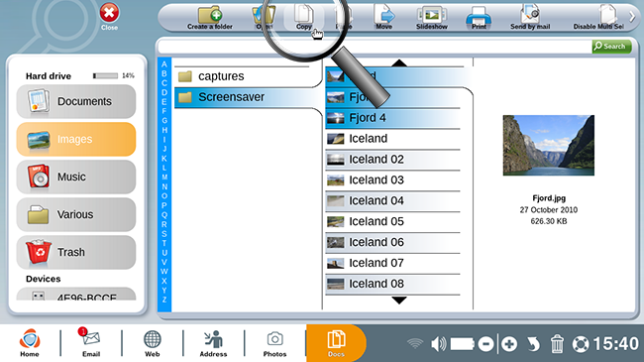The width and height of the screenshot is (644, 362).
Task: Switch to the Documents category
Action: tap(76, 101)
